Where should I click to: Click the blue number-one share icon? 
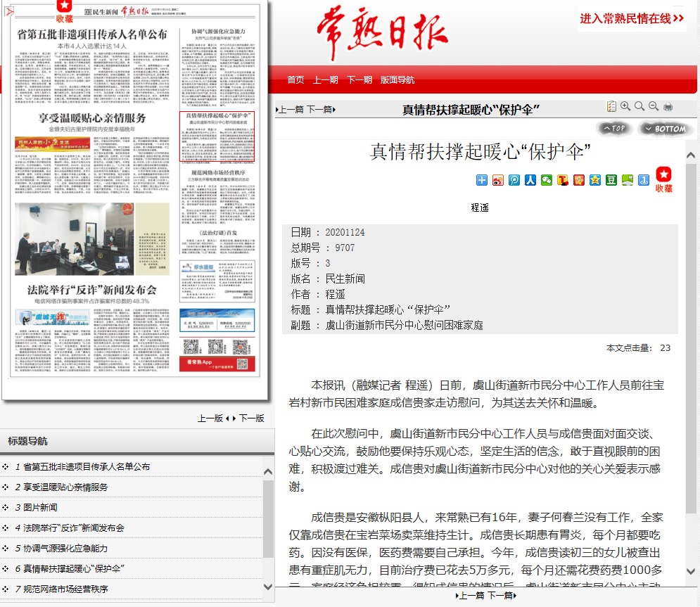click(644, 180)
